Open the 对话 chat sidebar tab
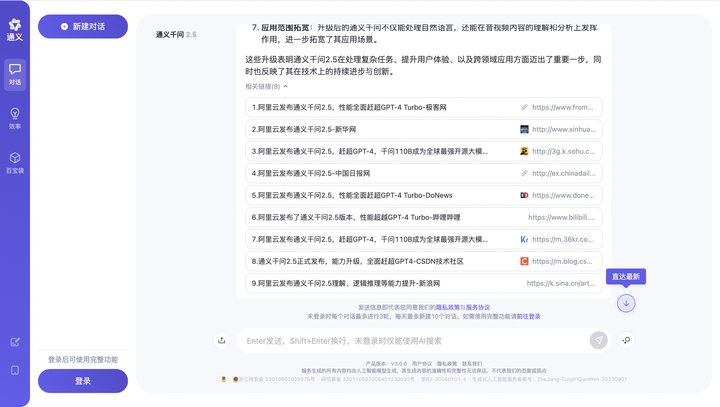The image size is (720, 407). (x=15, y=74)
